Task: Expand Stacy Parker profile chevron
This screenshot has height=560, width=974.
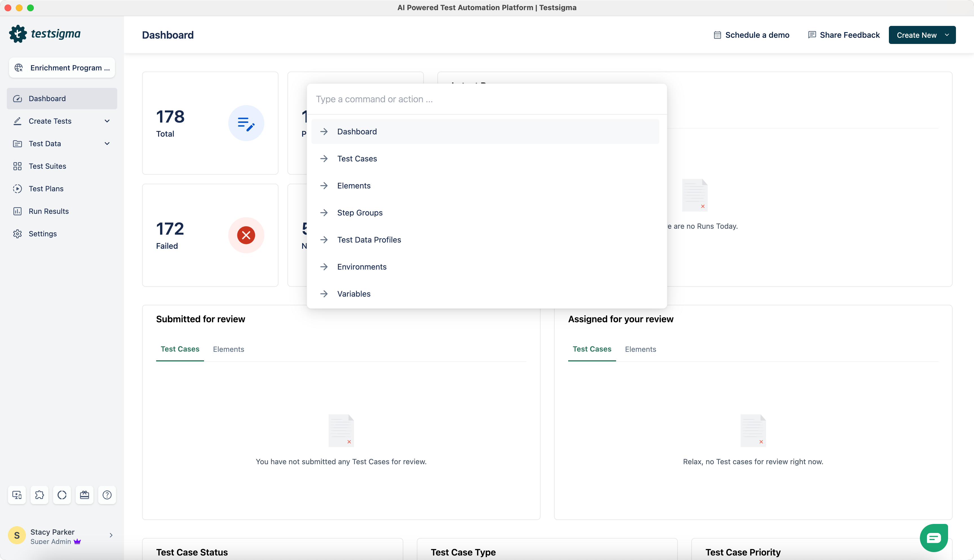Action: (111, 535)
